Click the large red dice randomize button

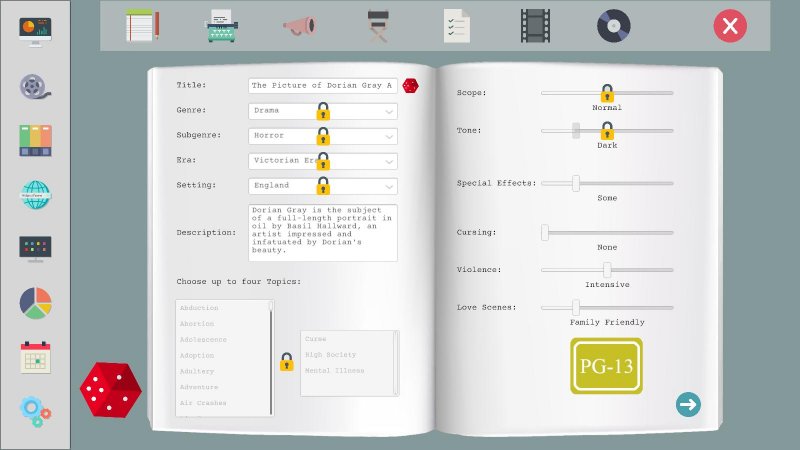(x=111, y=389)
